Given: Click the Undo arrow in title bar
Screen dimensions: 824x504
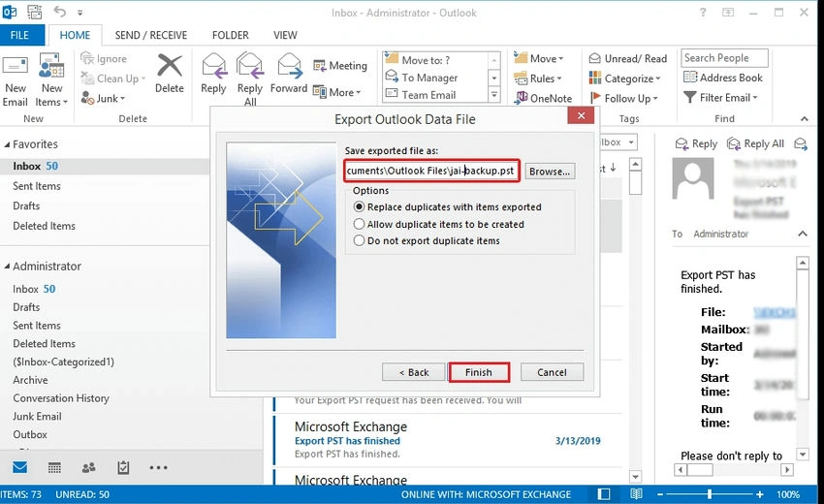Looking at the screenshot, I should point(60,12).
